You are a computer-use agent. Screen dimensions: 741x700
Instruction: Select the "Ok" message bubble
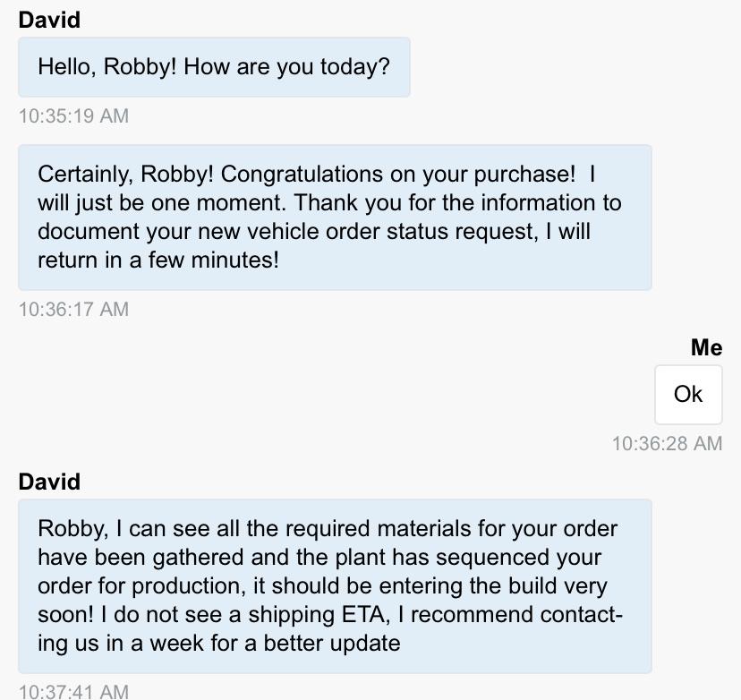click(x=688, y=395)
